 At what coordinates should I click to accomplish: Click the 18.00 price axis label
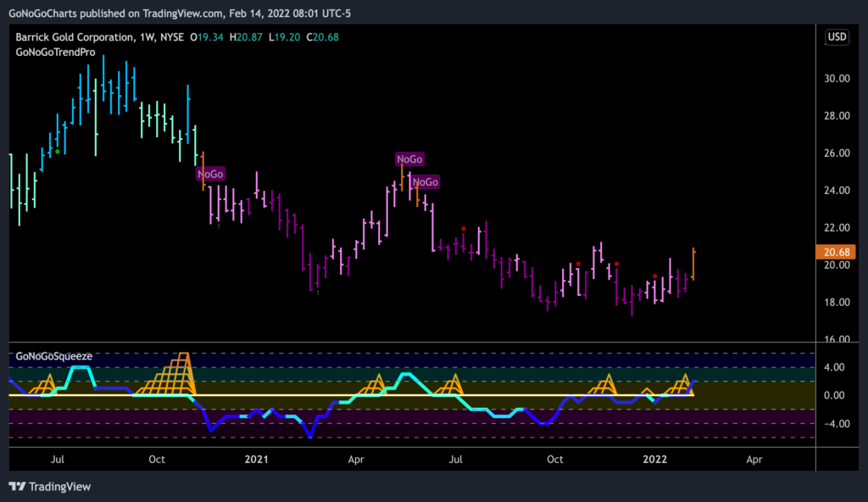(837, 302)
